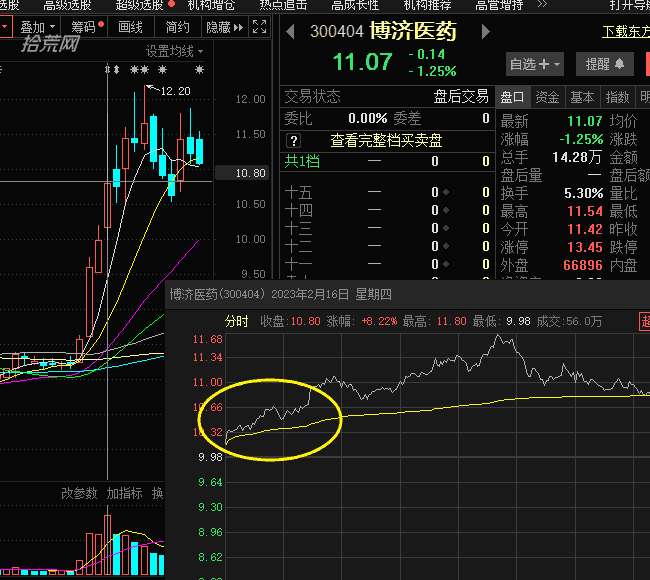Screen dimensions: 650x580
Task: Click the 换手 5.30% turnover value
Action: click(x=584, y=193)
